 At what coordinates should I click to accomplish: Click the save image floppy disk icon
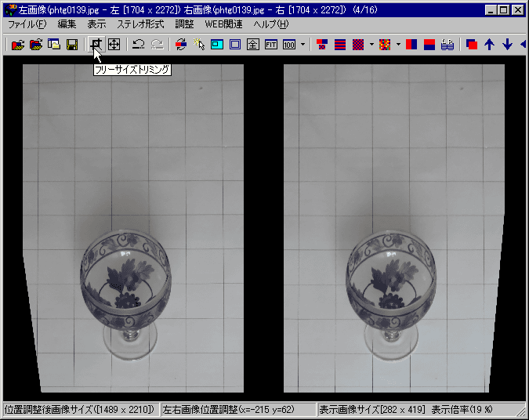tap(71, 45)
